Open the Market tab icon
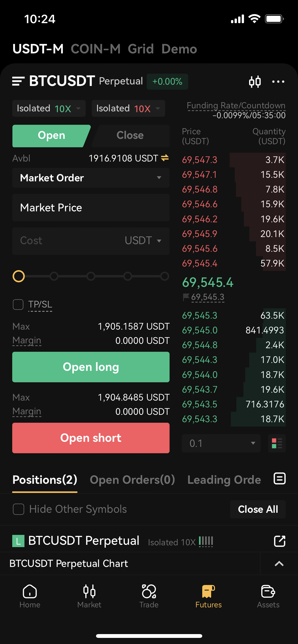 tap(89, 596)
